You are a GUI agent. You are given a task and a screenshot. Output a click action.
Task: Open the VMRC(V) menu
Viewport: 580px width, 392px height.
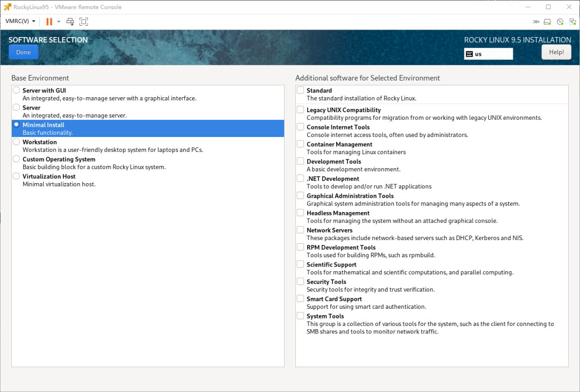[x=20, y=21]
